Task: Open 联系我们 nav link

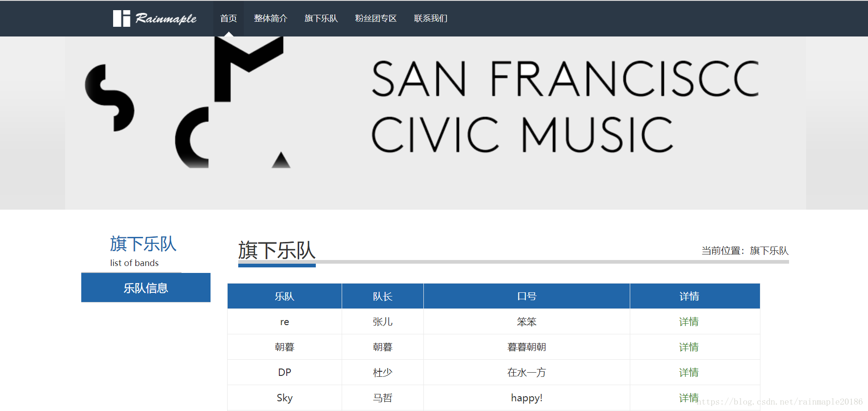Action: point(431,18)
